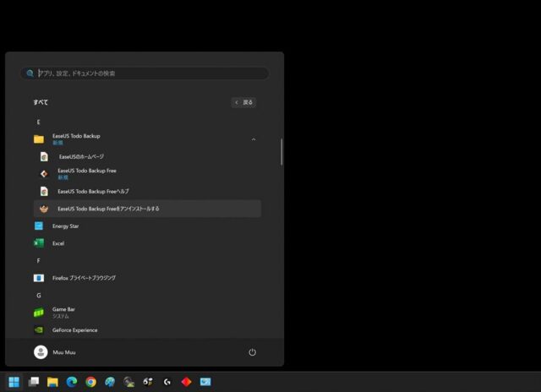Viewport: 541px width, 392px height.
Task: Launch Excel from the app list
Action: click(x=147, y=243)
